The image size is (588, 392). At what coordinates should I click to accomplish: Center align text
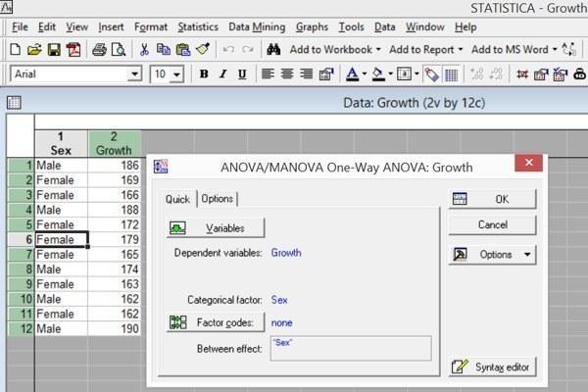coord(287,73)
